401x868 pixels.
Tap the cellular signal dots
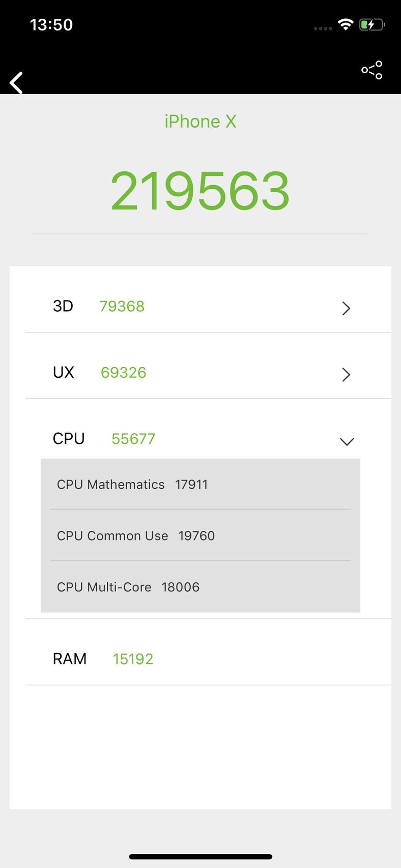(323, 28)
